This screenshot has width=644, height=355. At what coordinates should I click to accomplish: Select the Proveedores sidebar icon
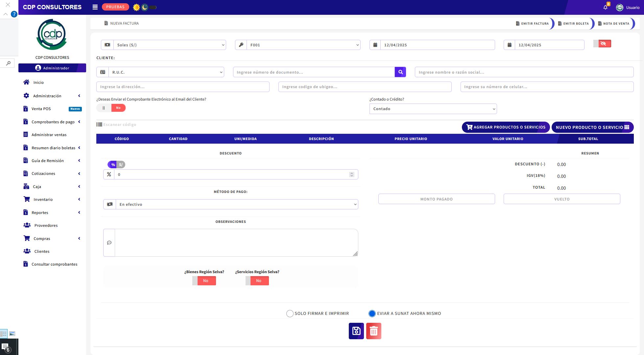click(x=27, y=225)
